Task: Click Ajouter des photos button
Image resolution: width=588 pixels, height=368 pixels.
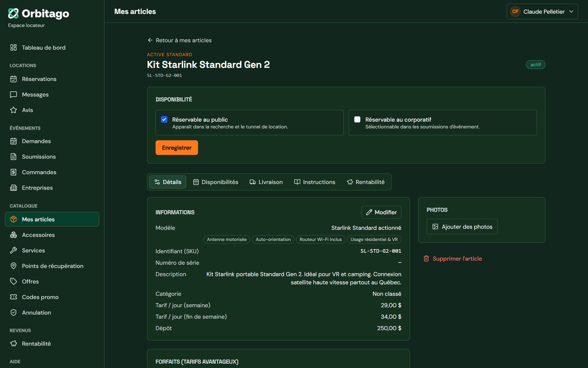Action: (x=462, y=227)
